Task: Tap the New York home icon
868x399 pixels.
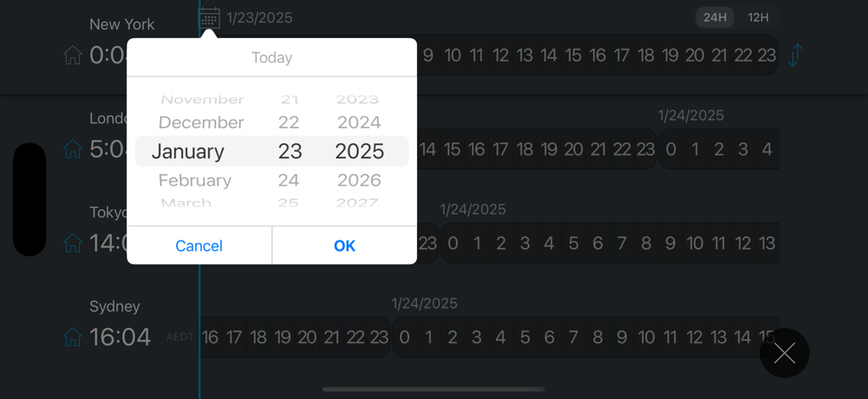Action: 73,56
